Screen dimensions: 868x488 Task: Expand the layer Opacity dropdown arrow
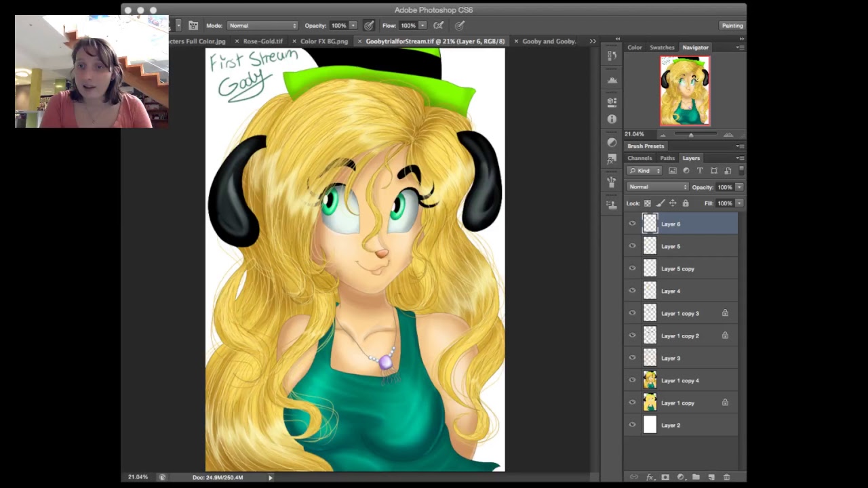click(x=739, y=187)
